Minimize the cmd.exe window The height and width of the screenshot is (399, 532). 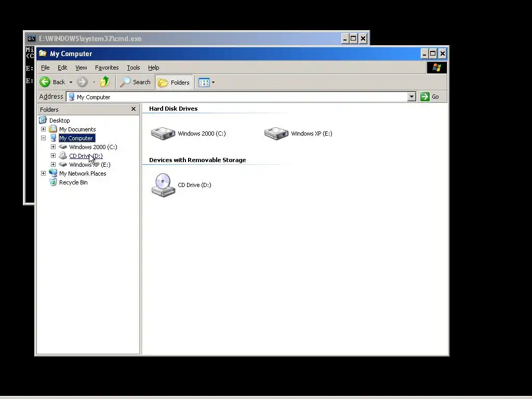pos(345,38)
